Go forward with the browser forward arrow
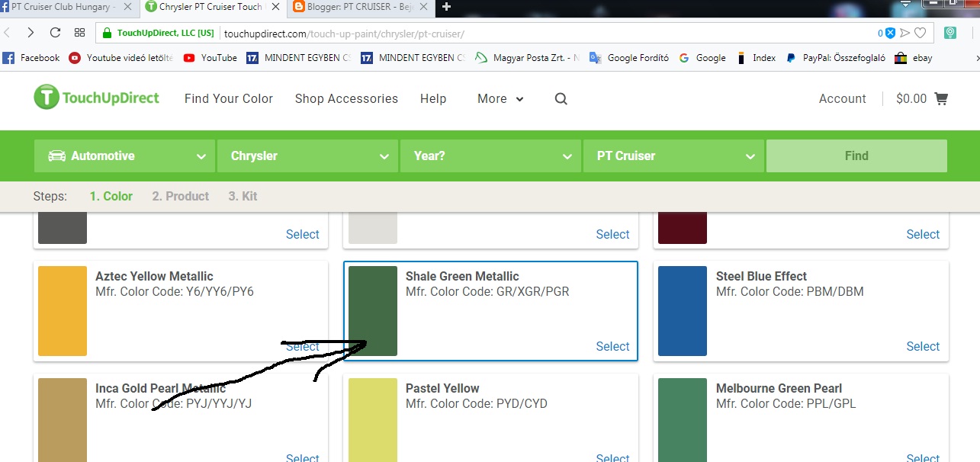This screenshot has height=462, width=980. coord(31,33)
